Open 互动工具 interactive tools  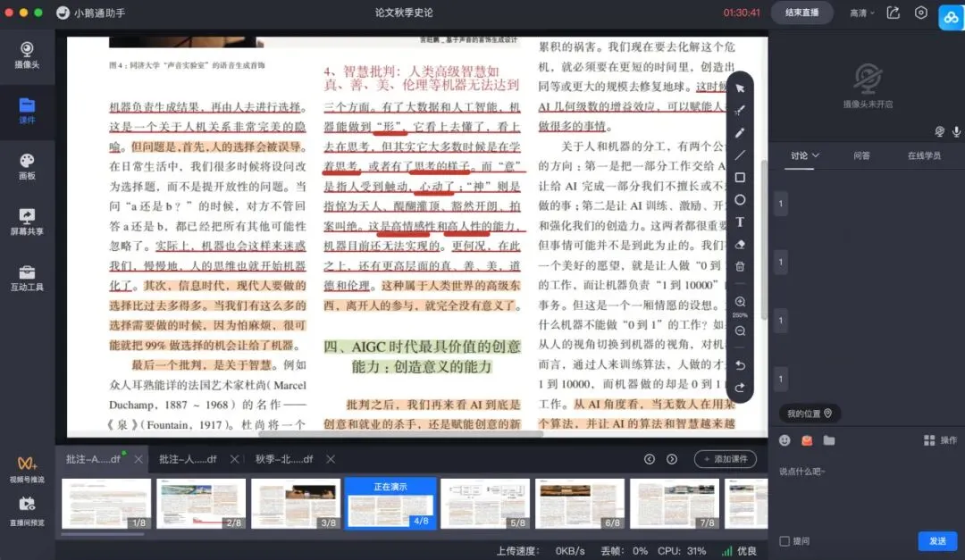(27, 278)
